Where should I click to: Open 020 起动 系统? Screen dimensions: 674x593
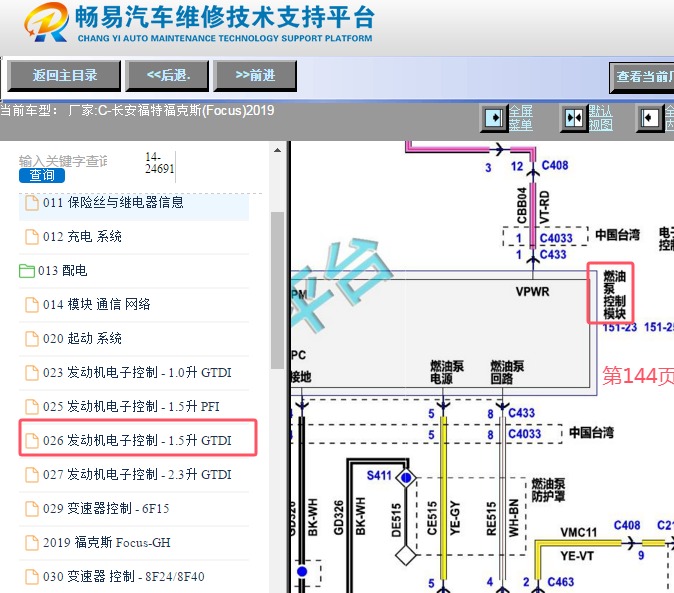click(82, 339)
